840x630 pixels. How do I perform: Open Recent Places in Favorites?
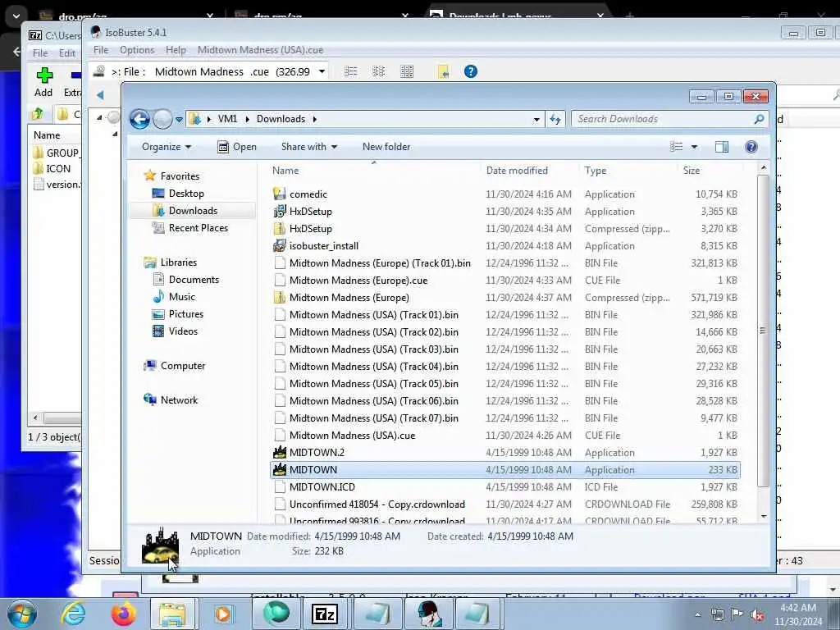(199, 228)
